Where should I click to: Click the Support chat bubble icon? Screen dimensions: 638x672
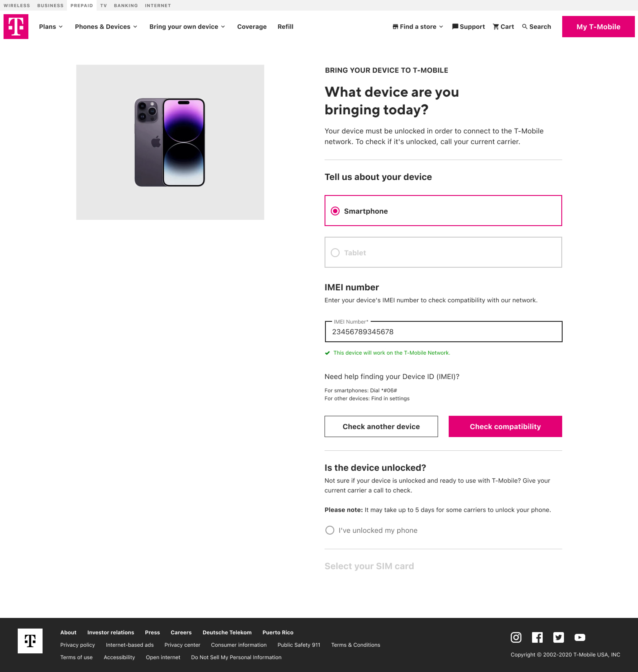tap(455, 27)
